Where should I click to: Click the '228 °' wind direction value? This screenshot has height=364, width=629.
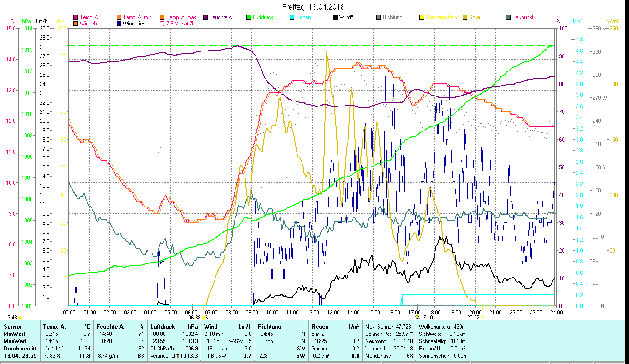click(264, 356)
